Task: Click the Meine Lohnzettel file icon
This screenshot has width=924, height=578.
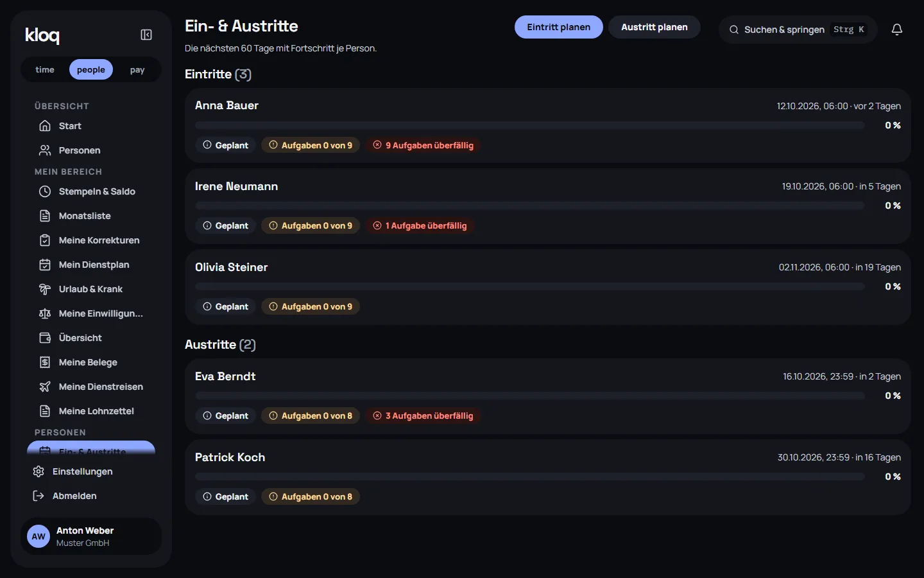Action: [x=45, y=411]
